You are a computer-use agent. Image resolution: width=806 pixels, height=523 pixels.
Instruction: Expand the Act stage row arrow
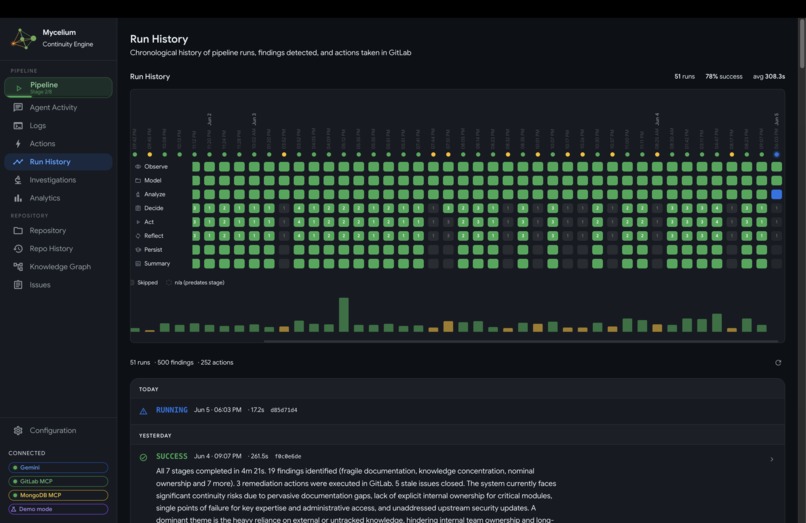tap(138, 222)
